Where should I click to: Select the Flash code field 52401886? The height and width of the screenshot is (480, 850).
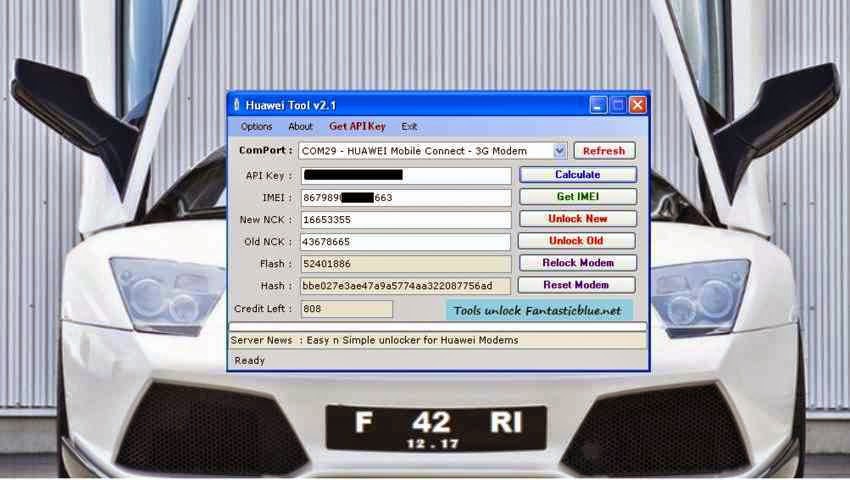(x=405, y=264)
